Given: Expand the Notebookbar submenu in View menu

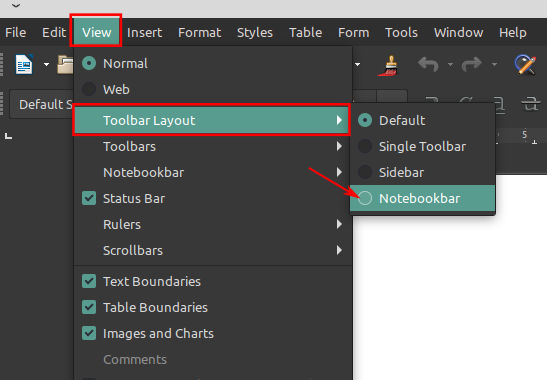Looking at the screenshot, I should 213,172.
